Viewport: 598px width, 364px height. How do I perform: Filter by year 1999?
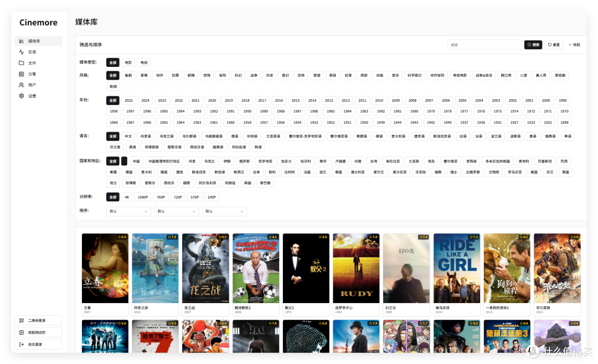point(563,101)
